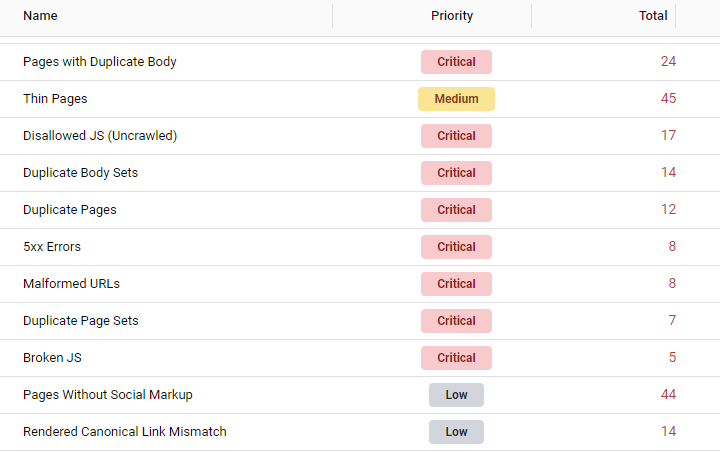This screenshot has width=720, height=452.
Task: Click Critical badge for Broken JS
Action: [x=456, y=358]
